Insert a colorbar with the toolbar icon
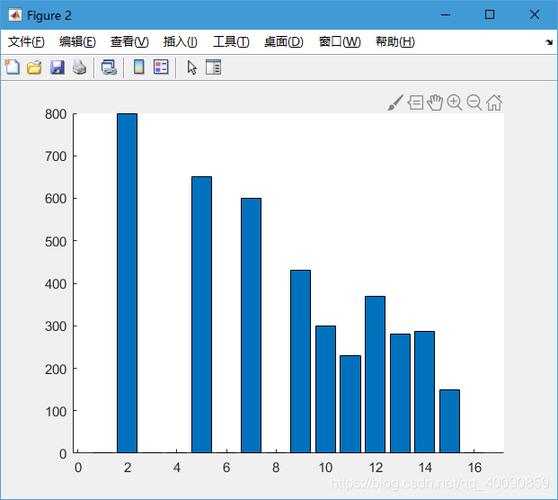This screenshot has width=558, height=500. [139, 67]
